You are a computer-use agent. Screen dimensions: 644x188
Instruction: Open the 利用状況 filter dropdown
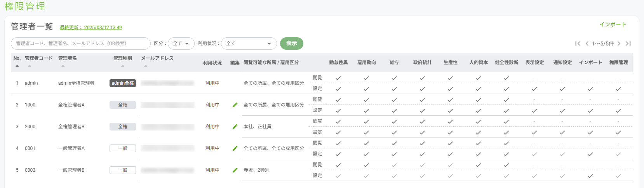(249, 44)
